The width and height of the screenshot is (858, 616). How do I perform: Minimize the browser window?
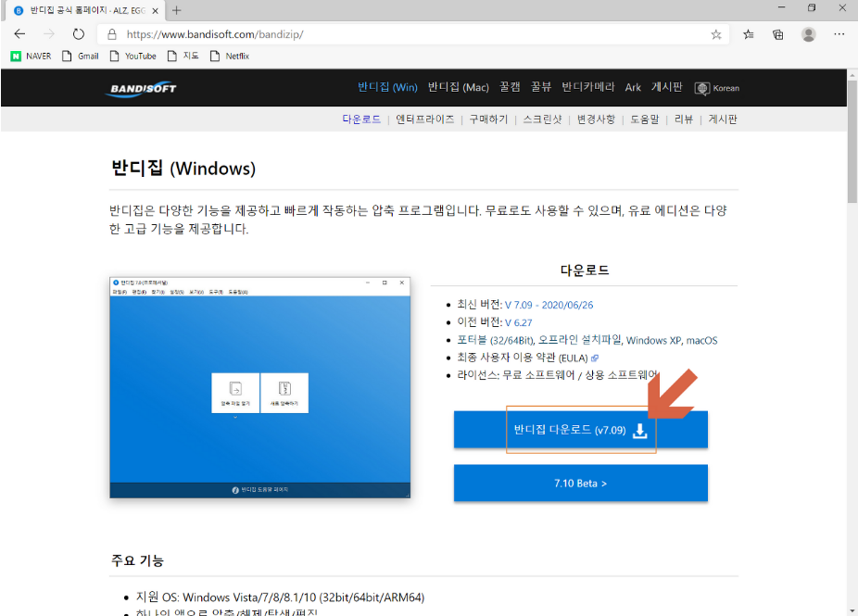click(781, 7)
